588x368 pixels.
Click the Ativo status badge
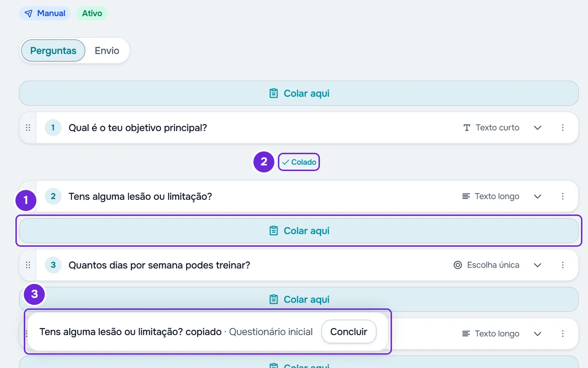click(x=92, y=13)
